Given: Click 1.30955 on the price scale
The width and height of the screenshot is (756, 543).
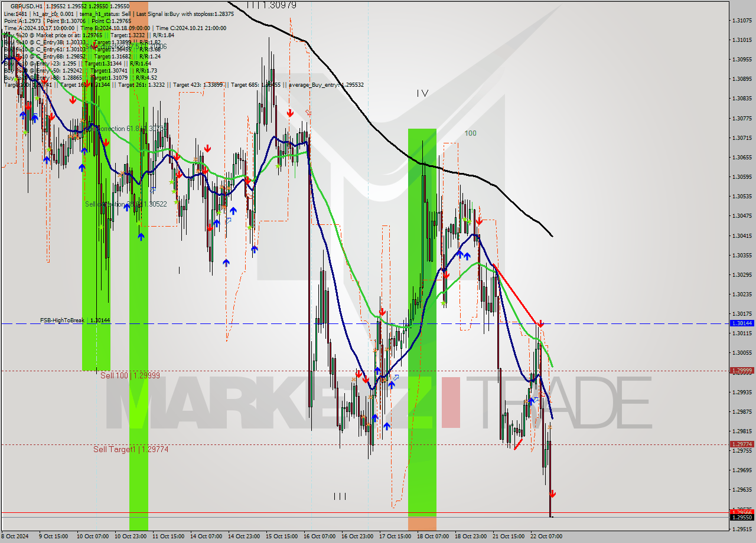Looking at the screenshot, I should pyautogui.click(x=742, y=59).
